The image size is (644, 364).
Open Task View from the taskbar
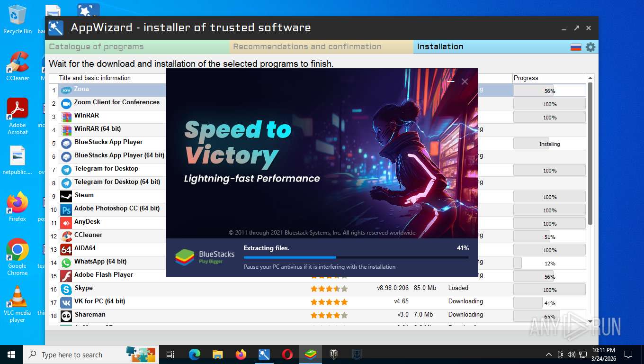click(x=171, y=354)
